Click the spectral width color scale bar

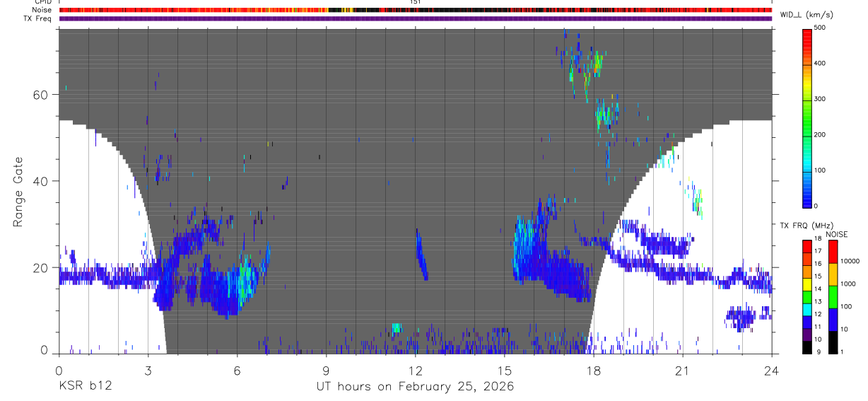coord(808,118)
